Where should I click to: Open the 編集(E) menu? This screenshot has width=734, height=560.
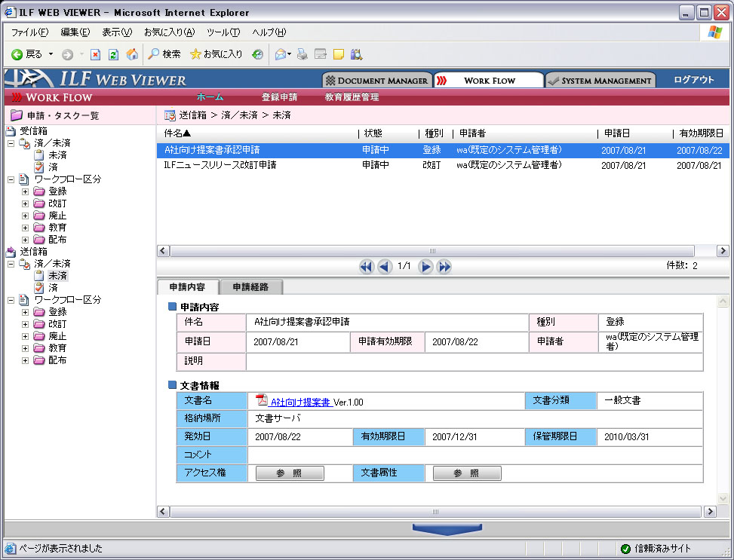[x=75, y=32]
